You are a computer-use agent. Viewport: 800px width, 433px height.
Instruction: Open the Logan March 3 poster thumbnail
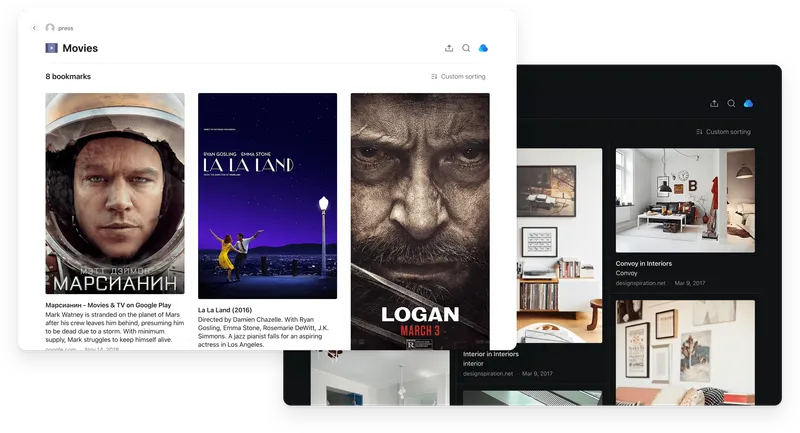click(420, 221)
